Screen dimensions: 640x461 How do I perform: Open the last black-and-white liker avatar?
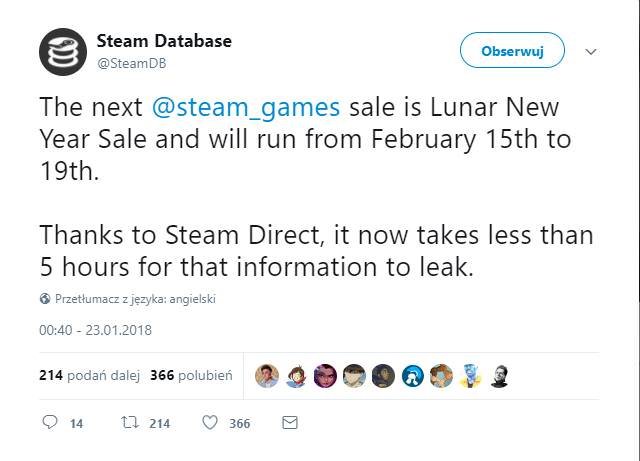(x=501, y=376)
